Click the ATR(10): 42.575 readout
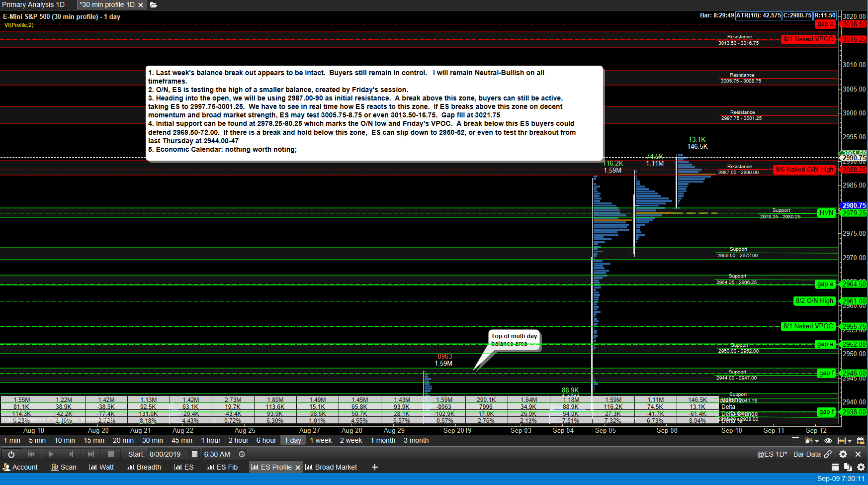The height and width of the screenshot is (485, 868). tap(758, 15)
